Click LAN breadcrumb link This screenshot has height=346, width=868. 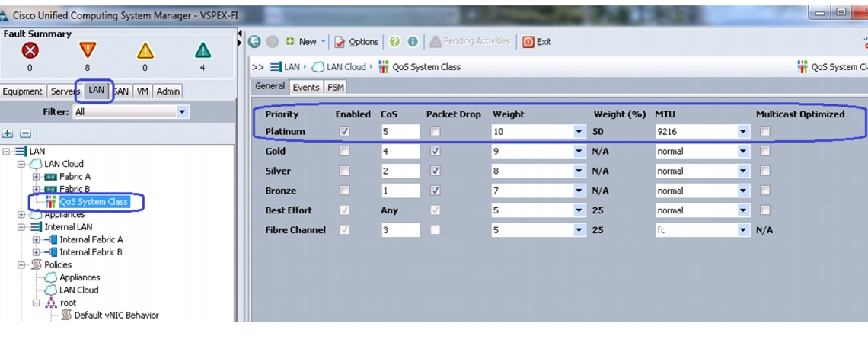tap(292, 67)
